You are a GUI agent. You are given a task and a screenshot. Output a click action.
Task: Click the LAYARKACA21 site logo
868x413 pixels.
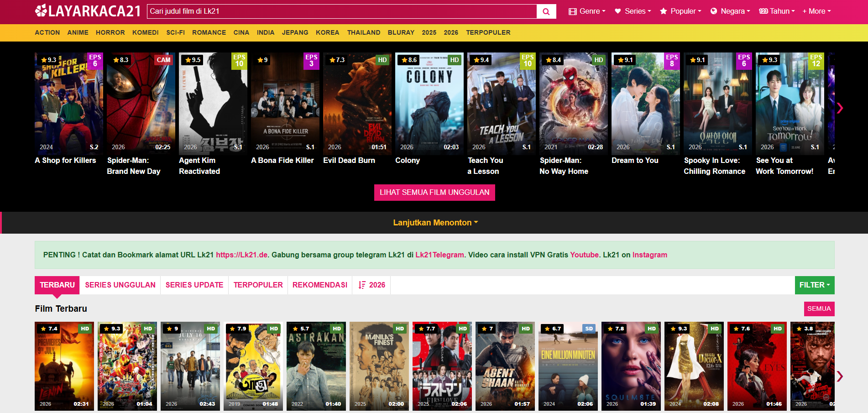click(x=88, y=11)
